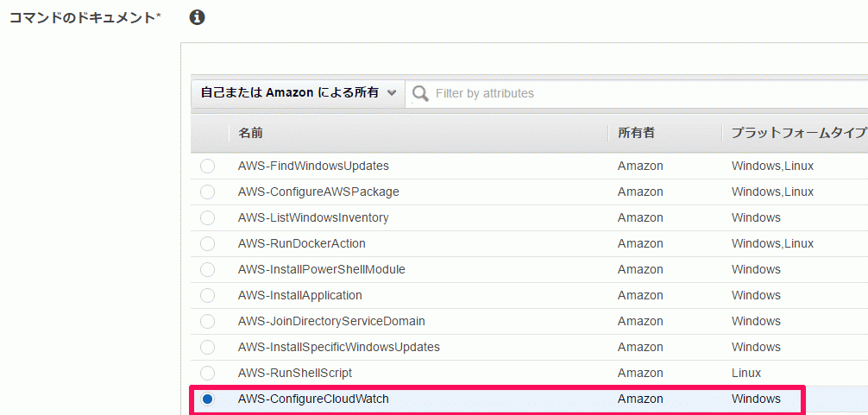Click Amazon owner in AWS-InstallPowerShellModule row
This screenshot has height=415, width=868.
pyautogui.click(x=640, y=269)
